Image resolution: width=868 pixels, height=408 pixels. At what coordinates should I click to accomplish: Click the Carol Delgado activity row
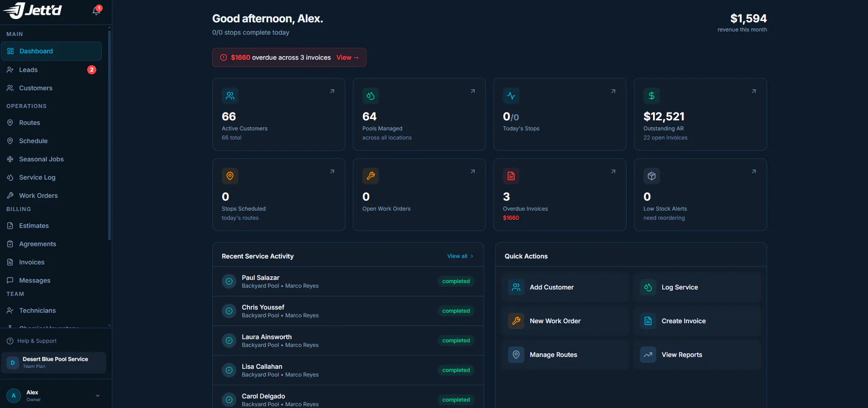348,397
